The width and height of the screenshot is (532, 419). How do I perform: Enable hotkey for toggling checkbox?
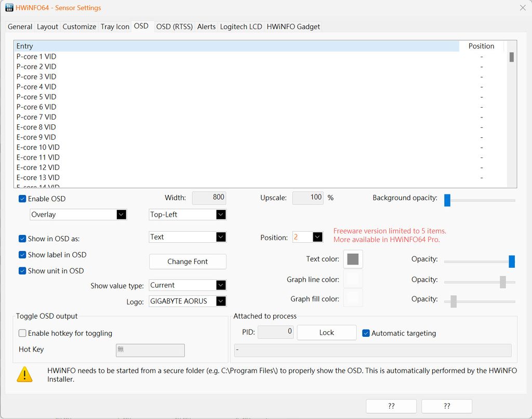click(x=22, y=333)
